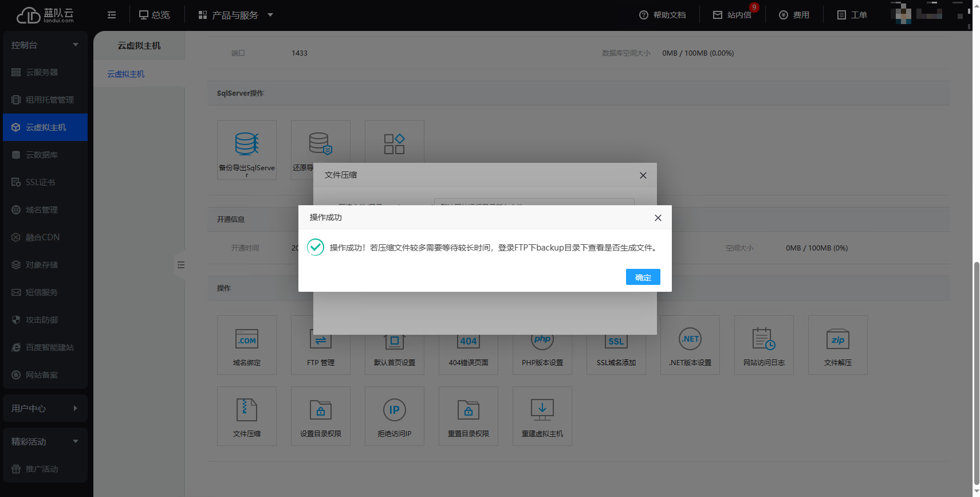Close the 操作成功 dialog with X
Screen dimensions: 980x497
pyautogui.click(x=658, y=218)
